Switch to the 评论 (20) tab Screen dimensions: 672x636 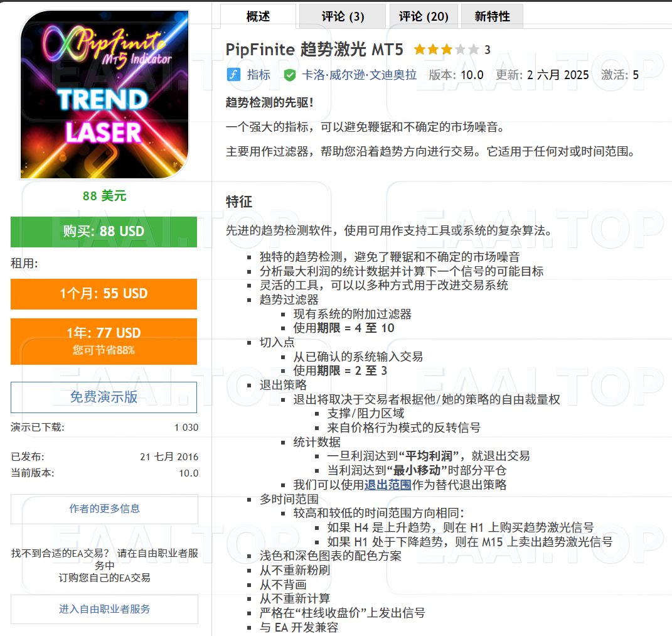pyautogui.click(x=424, y=16)
